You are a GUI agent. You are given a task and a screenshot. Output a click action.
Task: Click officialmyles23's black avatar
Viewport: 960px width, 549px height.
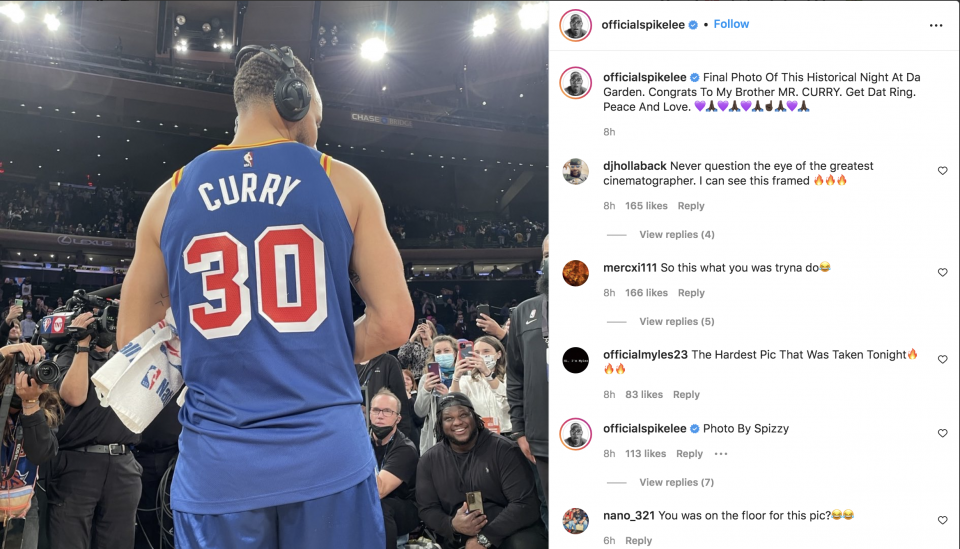[576, 360]
